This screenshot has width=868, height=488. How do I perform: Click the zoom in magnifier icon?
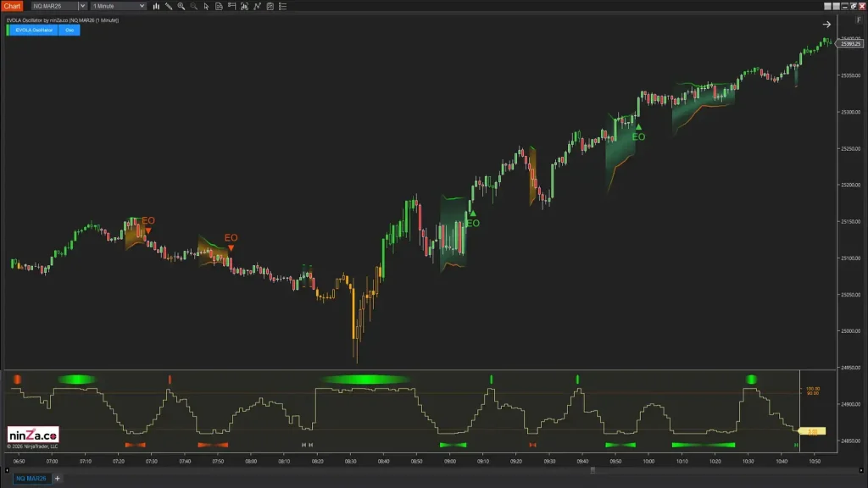181,6
